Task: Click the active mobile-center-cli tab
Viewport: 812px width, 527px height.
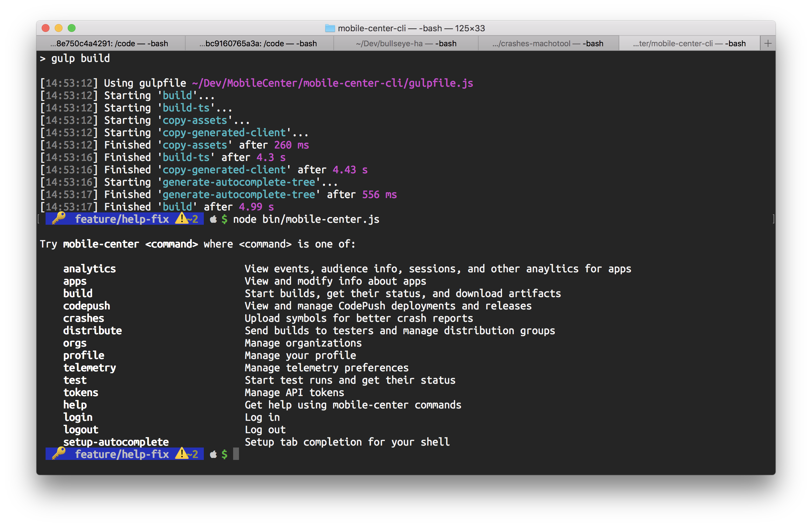Action: [689, 43]
